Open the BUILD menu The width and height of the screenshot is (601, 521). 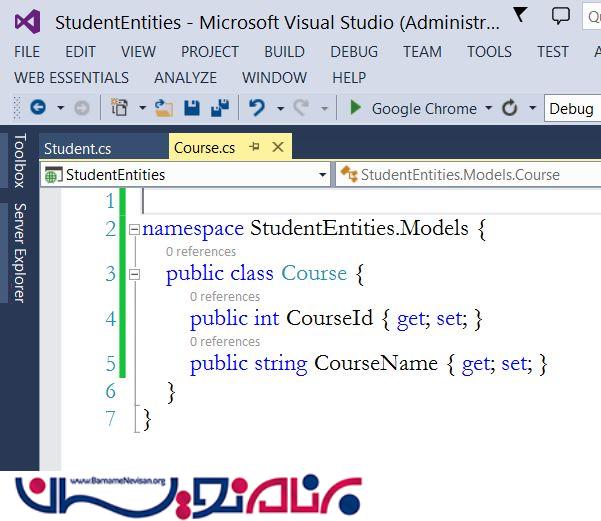[284, 52]
